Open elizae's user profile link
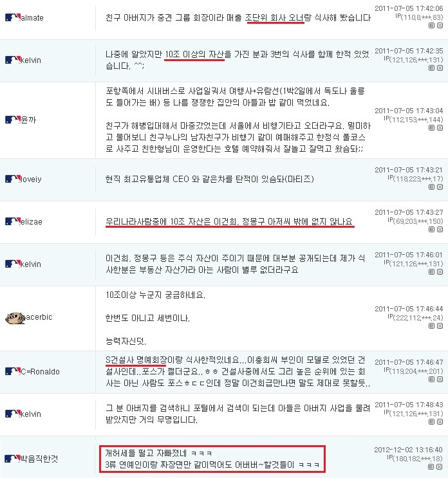The width and height of the screenshot is (448, 478). (32, 221)
